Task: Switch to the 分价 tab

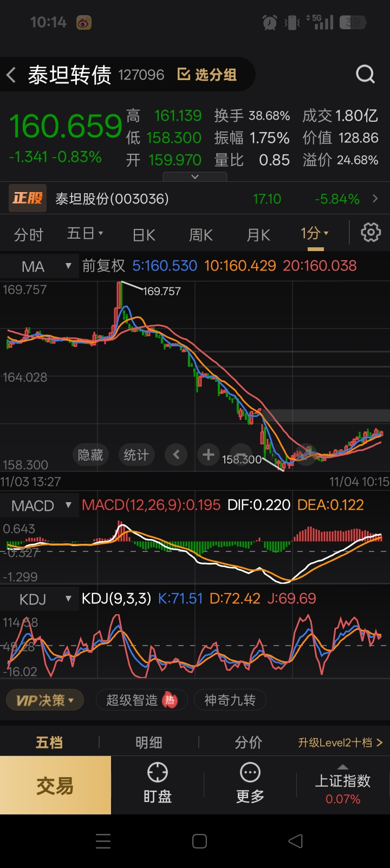Action: 249,742
